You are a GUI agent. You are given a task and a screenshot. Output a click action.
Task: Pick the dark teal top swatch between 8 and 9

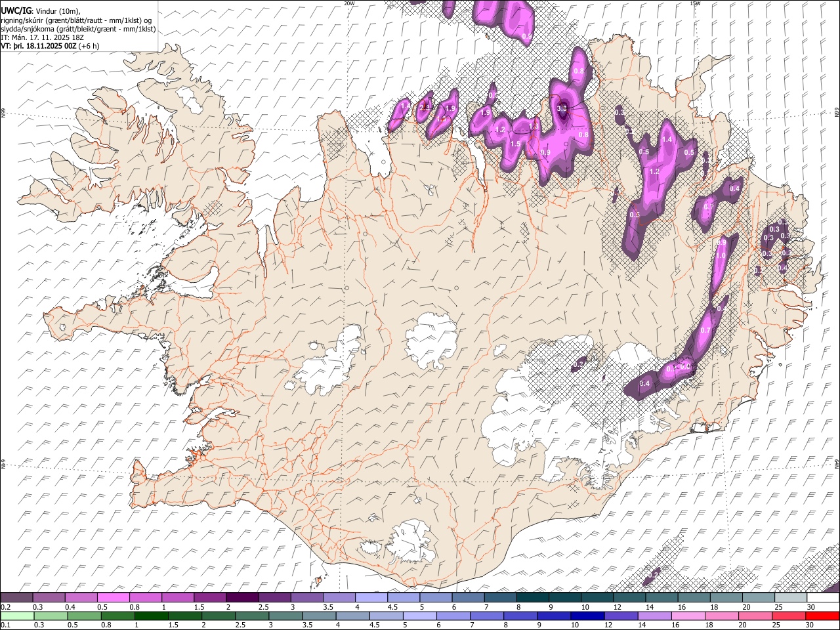pyautogui.click(x=532, y=598)
